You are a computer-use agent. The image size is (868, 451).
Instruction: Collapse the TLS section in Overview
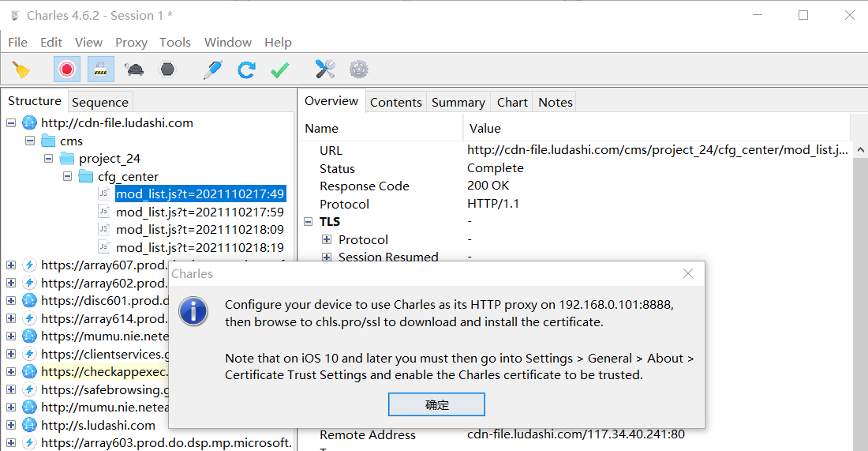coord(309,222)
